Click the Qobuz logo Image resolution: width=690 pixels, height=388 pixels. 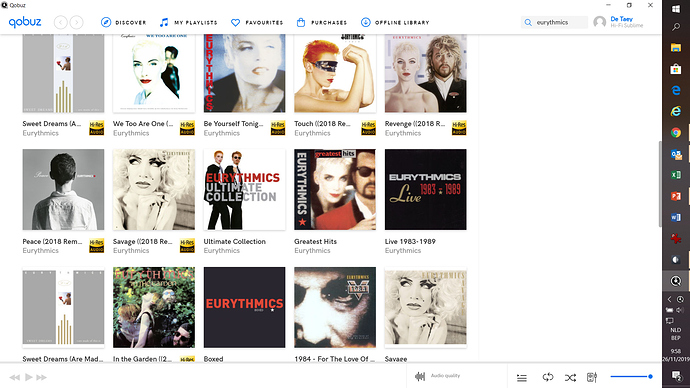click(25, 22)
